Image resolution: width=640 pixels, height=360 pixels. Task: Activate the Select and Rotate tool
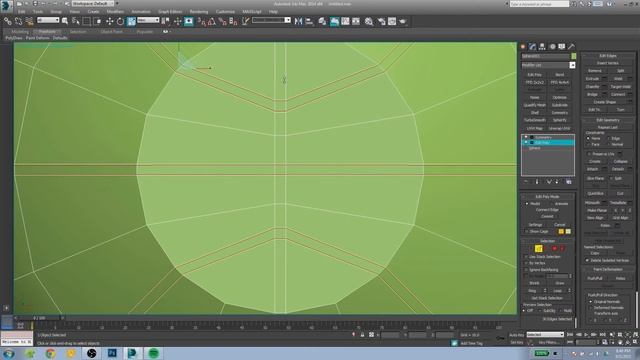tap(120, 21)
